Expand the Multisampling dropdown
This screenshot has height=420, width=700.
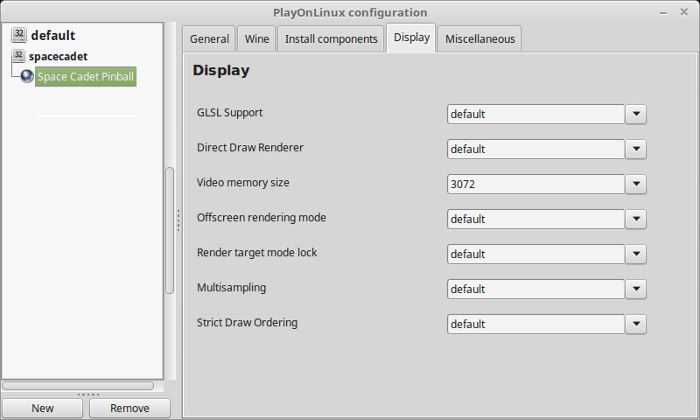[x=636, y=289]
